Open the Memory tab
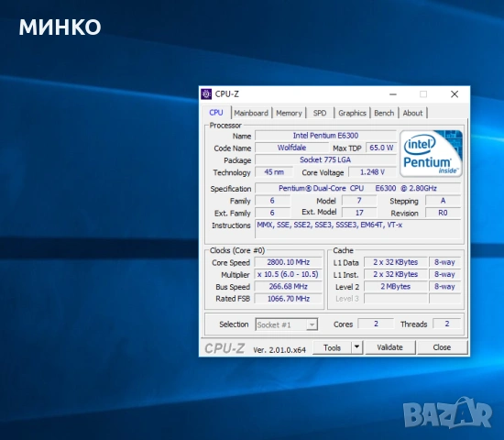Viewport: 504px width, 440px height. (x=289, y=113)
